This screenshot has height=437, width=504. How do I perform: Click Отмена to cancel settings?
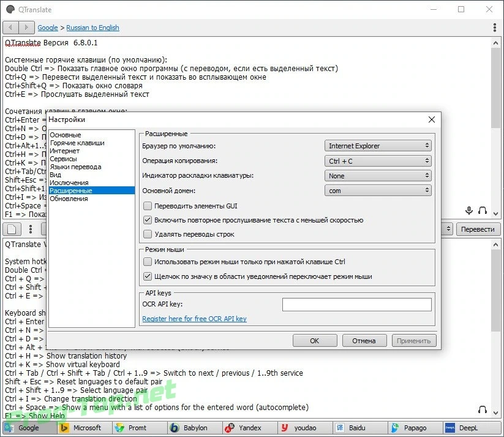point(364,340)
